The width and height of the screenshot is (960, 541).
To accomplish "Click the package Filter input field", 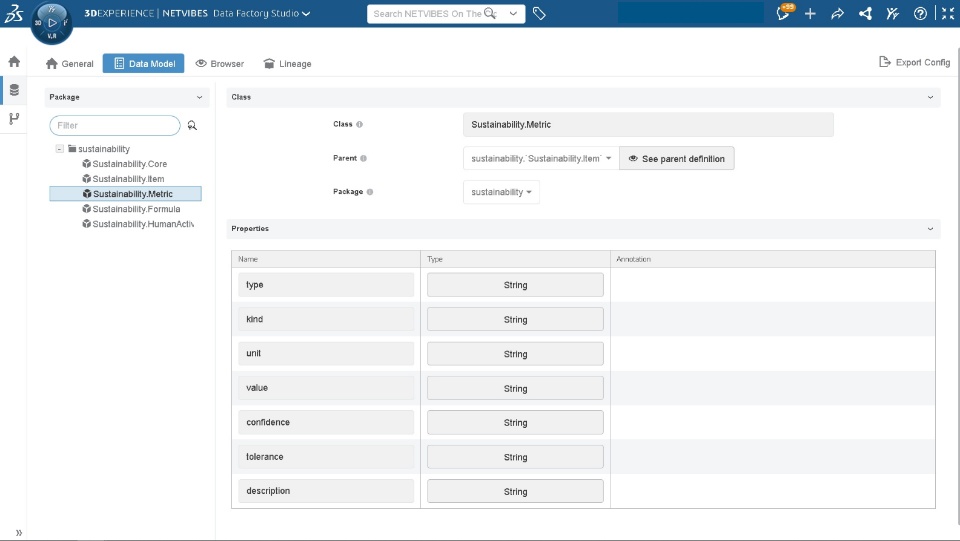I will (x=115, y=125).
